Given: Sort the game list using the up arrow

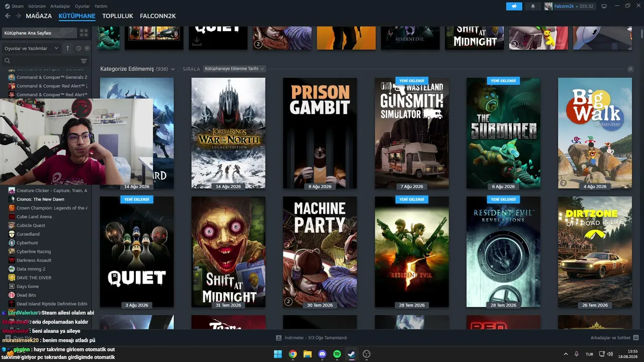Looking at the screenshot, I should pos(68,48).
